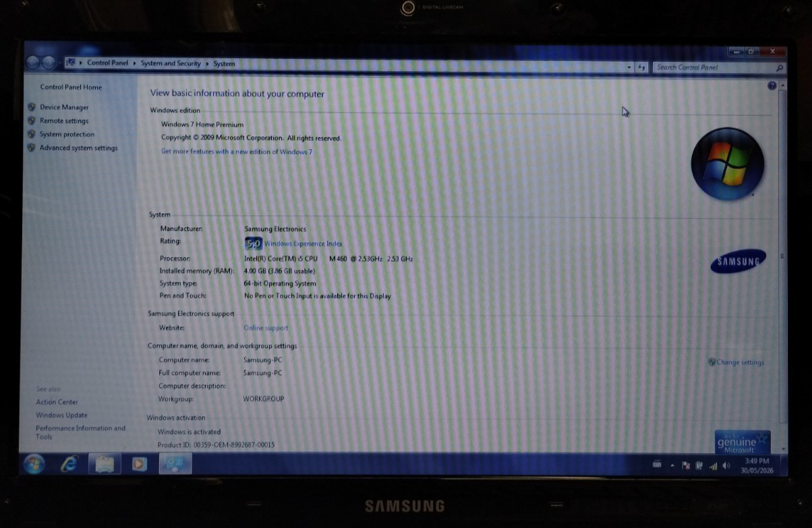Click the Show desktop strip beside the clock
Screen dimensions: 812x528
(x=783, y=465)
